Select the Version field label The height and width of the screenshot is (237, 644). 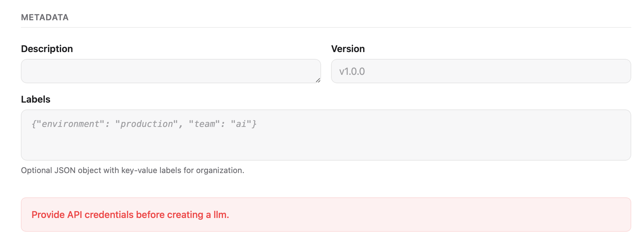(x=348, y=49)
